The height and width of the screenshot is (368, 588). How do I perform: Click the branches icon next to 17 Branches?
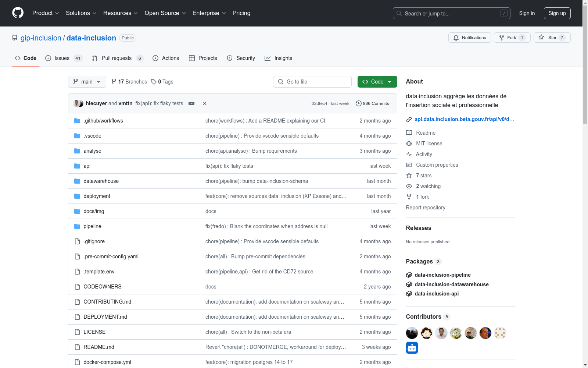(x=114, y=82)
